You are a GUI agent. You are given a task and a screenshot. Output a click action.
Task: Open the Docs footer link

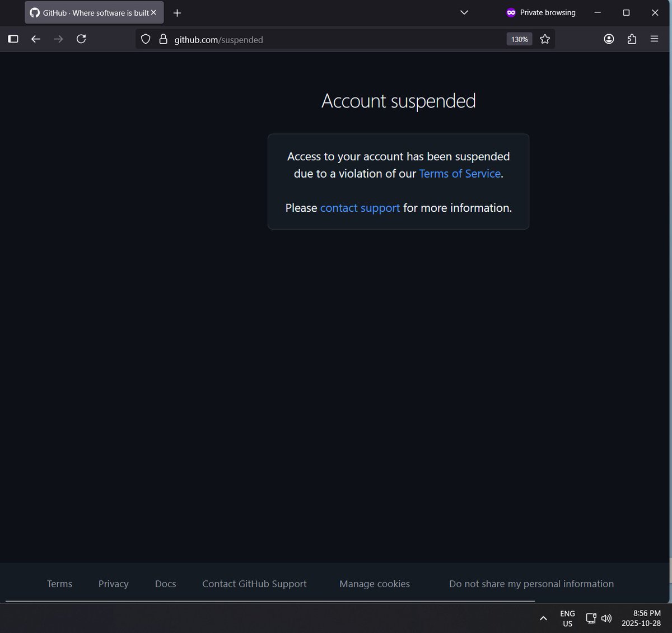[x=165, y=584]
